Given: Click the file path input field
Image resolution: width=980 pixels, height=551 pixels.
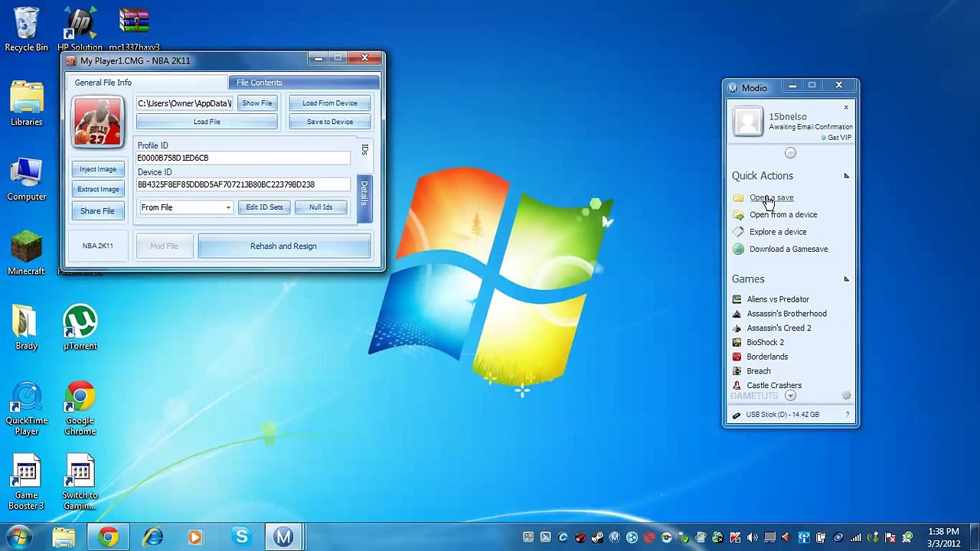Looking at the screenshot, I should [185, 103].
